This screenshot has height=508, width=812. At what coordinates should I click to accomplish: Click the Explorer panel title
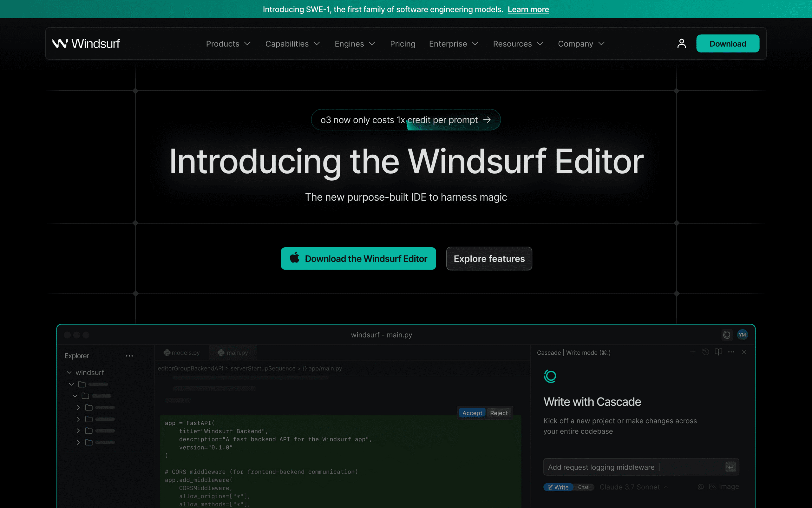[x=76, y=356]
